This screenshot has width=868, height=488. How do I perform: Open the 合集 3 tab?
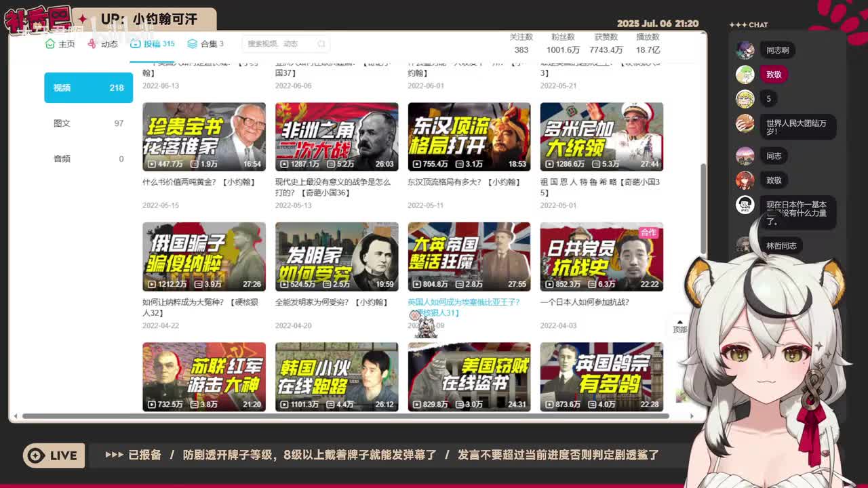[x=205, y=44]
